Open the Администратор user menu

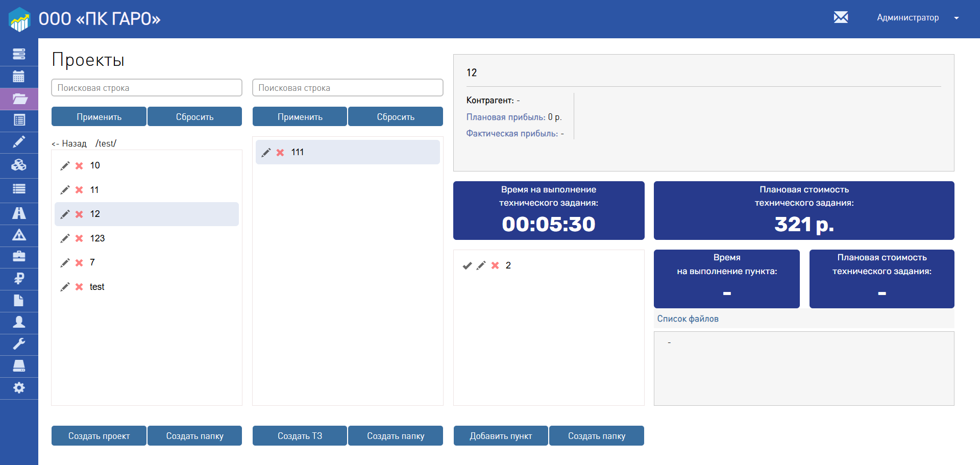click(x=908, y=17)
